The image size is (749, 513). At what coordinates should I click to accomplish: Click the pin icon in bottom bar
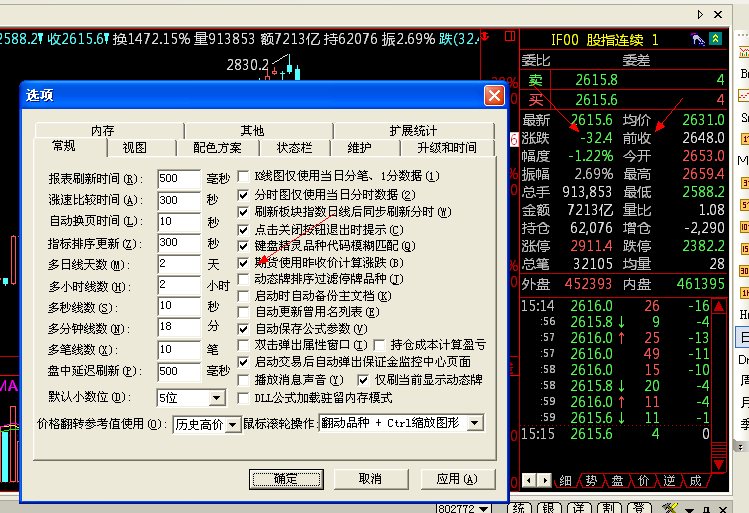(x=706, y=509)
